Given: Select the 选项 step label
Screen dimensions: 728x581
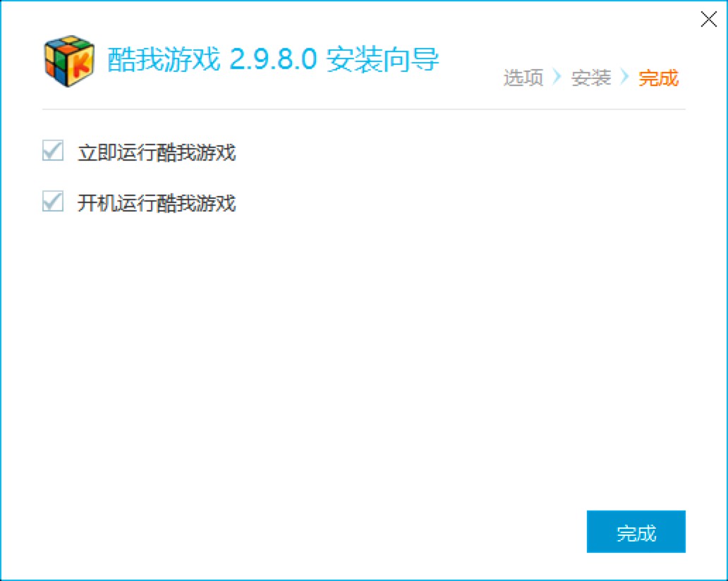Looking at the screenshot, I should coord(523,78).
